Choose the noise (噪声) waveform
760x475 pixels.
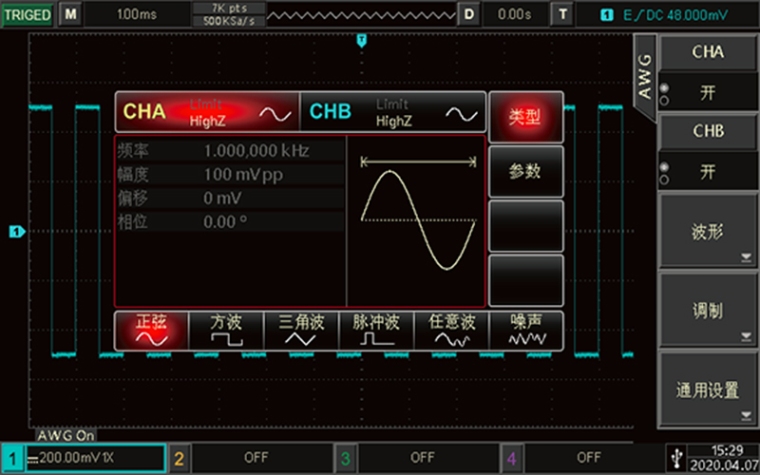click(524, 330)
